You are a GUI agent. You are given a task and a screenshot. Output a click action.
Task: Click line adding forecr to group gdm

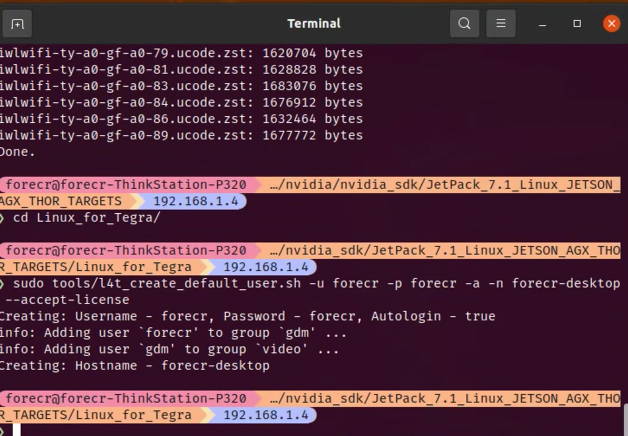coord(173,333)
